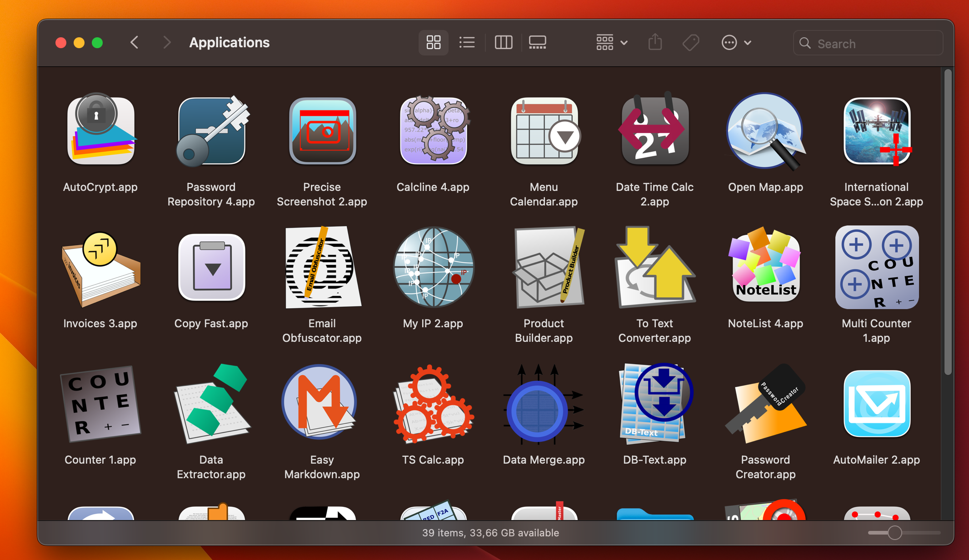Click the status bar items count text
Image resolution: width=969 pixels, height=560 pixels.
click(491, 533)
